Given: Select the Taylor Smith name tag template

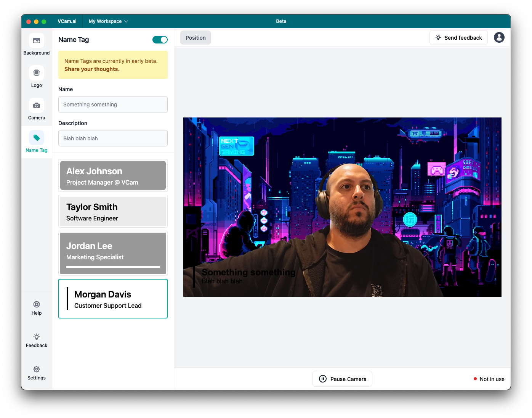Looking at the screenshot, I should [113, 211].
